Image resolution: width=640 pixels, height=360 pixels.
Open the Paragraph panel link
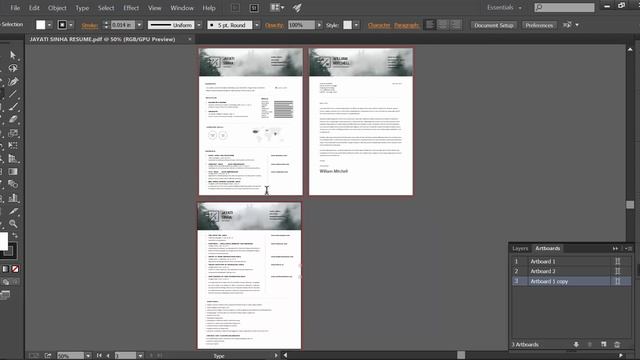point(407,25)
